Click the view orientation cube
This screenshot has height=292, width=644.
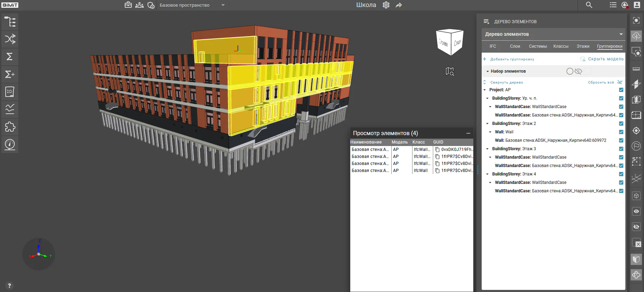pyautogui.click(x=450, y=42)
